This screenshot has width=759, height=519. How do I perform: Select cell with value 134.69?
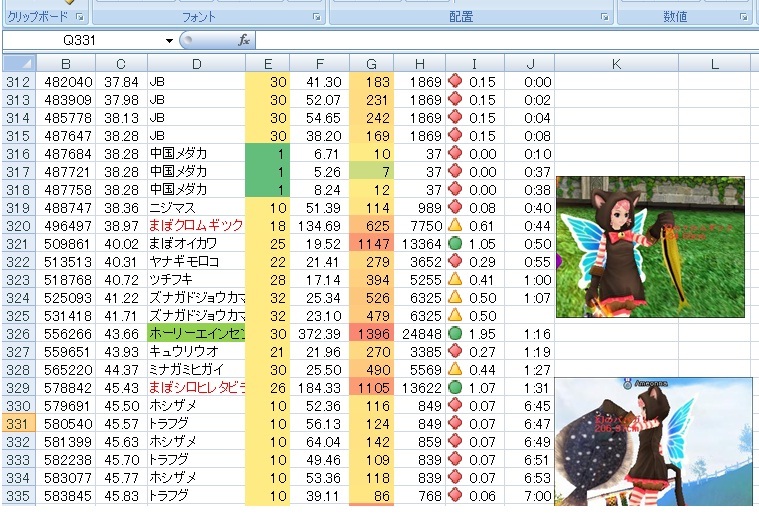point(319,226)
